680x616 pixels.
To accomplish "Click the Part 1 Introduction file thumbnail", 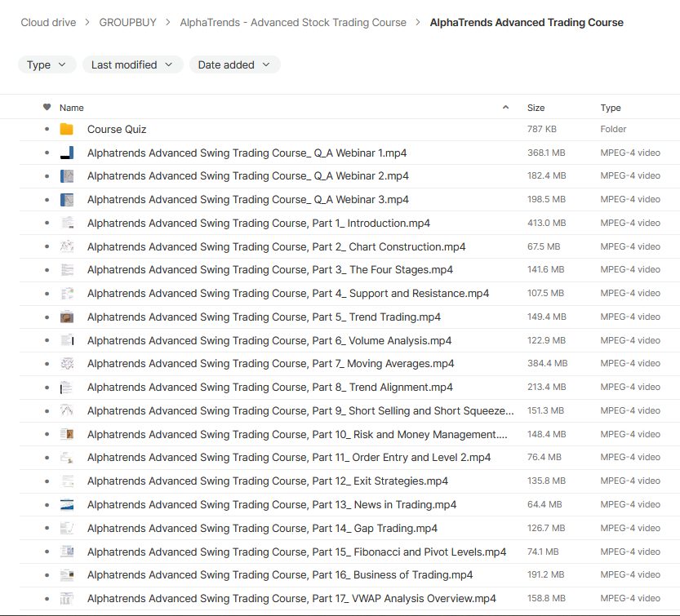I will pos(66,223).
